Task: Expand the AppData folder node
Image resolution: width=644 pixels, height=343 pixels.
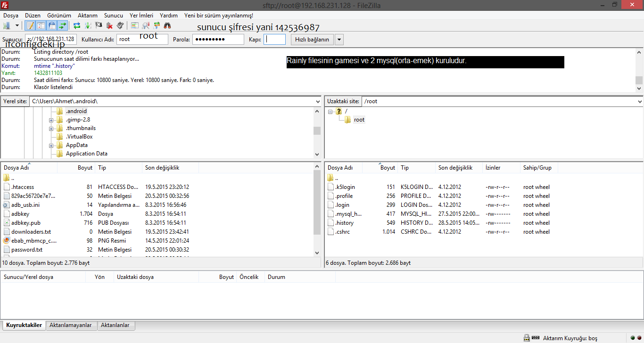Action: [51, 145]
